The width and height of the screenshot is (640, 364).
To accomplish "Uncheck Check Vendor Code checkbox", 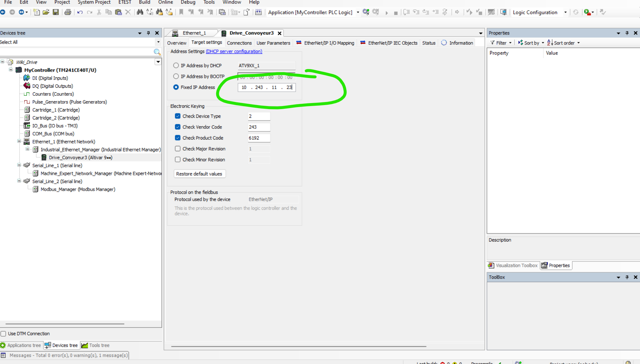I will click(x=178, y=127).
